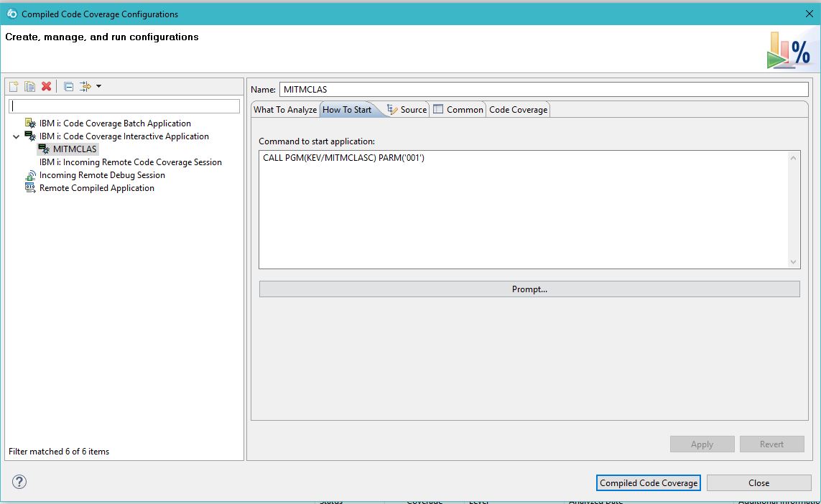Select the Code Coverage Batch Application icon

tap(30, 123)
